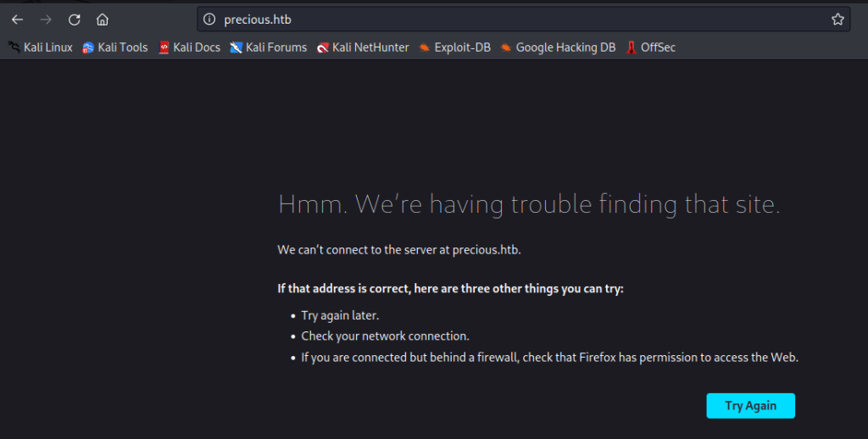Viewport: 868px width, 439px height.
Task: Visit the Kali Forums bookmark
Action: [268, 47]
